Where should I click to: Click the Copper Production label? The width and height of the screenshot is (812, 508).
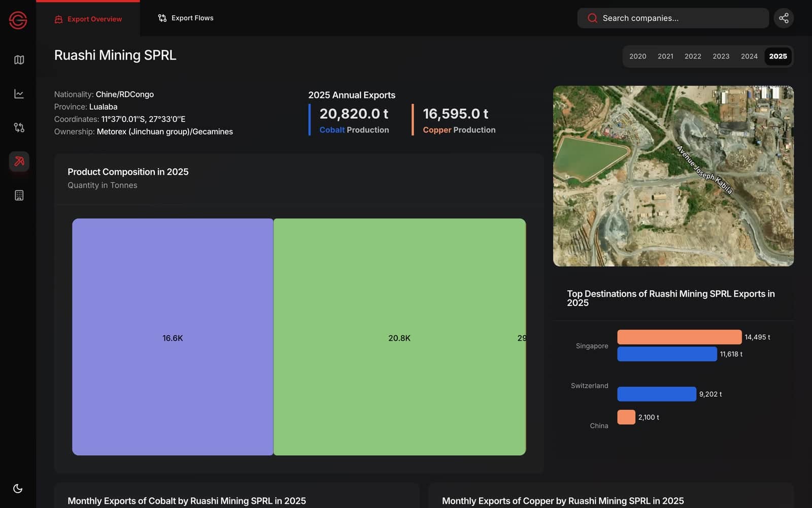459,130
